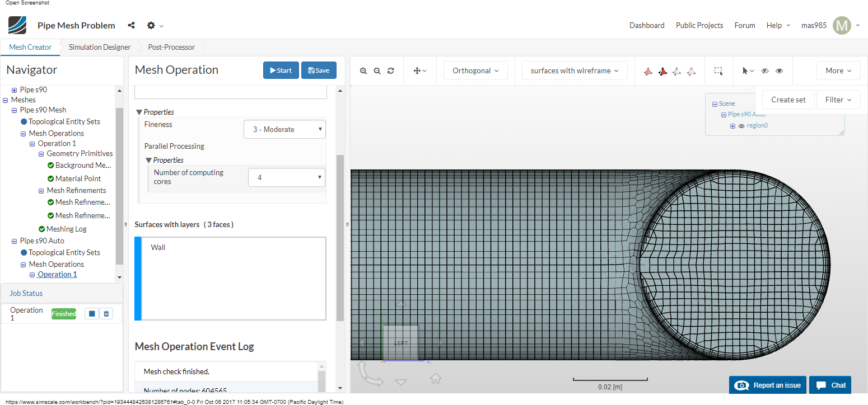Open Public Projects page

(x=699, y=25)
